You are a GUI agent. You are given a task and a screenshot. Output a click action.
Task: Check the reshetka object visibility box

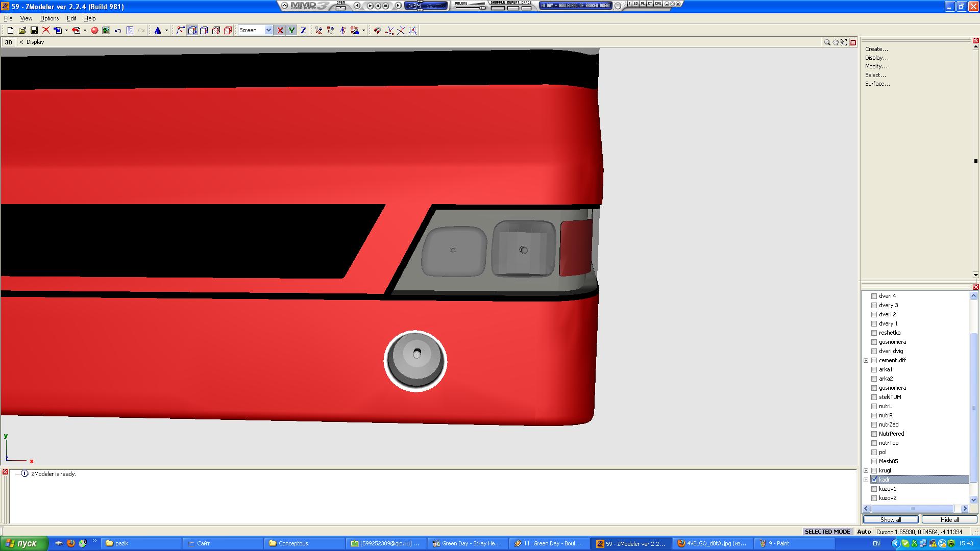coord(874,333)
